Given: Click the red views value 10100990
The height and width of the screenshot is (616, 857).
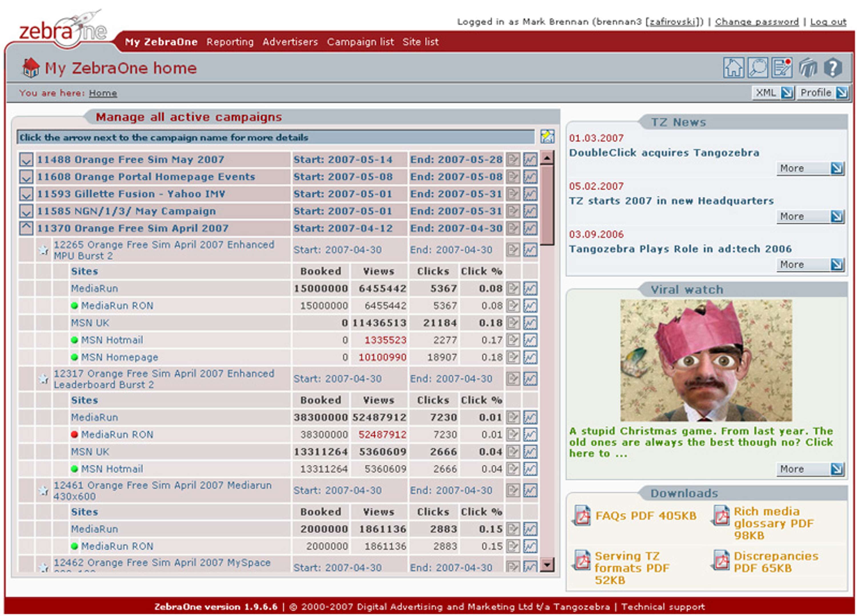Looking at the screenshot, I should (x=383, y=357).
